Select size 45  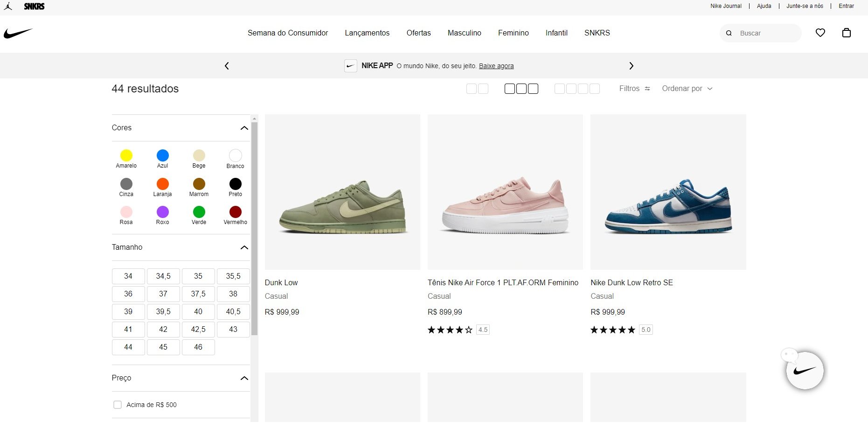[163, 347]
